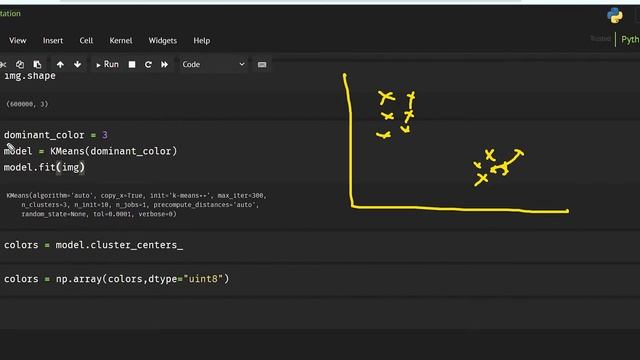640x360 pixels.
Task: Click the line model = KMeans(dominant_color)
Action: pyautogui.click(x=90, y=151)
